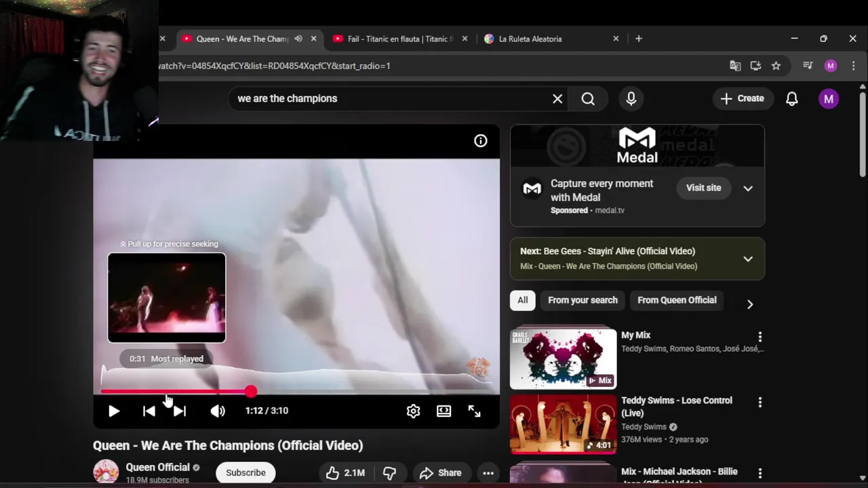Image resolution: width=868 pixels, height=488 pixels.
Task: Select the All filter chip
Action: click(x=523, y=300)
